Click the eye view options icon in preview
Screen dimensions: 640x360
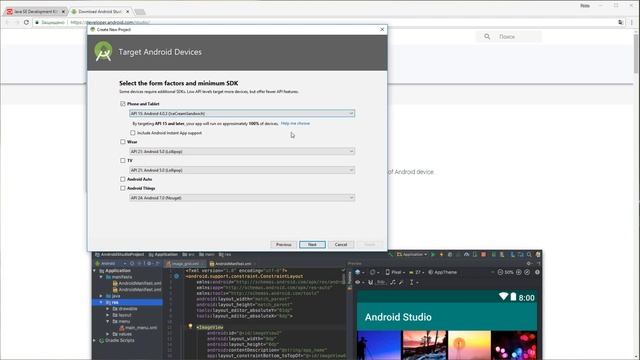click(x=359, y=282)
